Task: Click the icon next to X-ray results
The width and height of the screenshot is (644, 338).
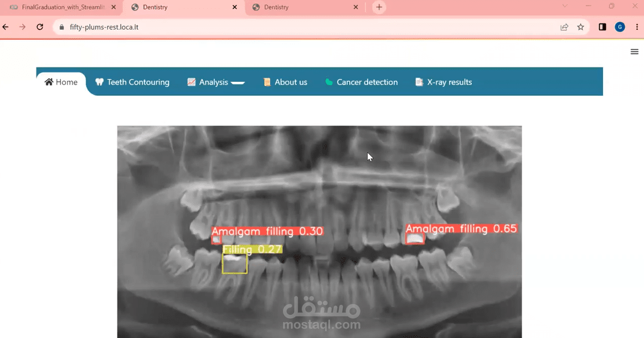Action: pyautogui.click(x=419, y=81)
